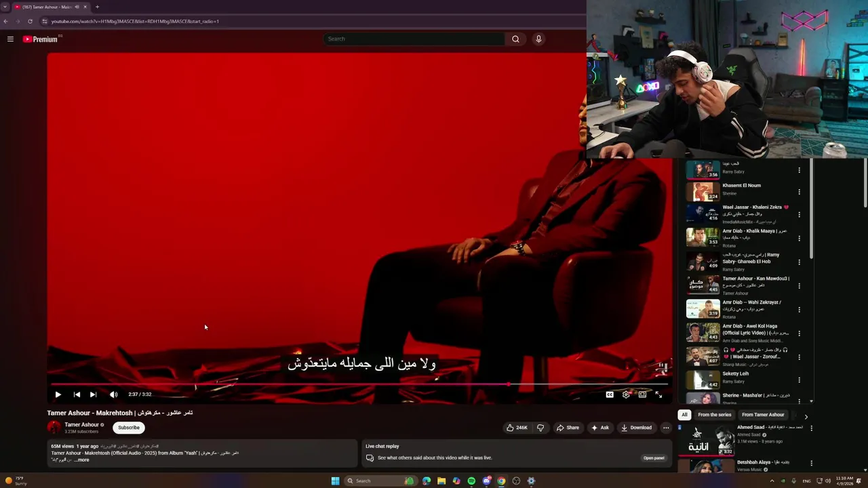Close the Tamer Ashour browser tab
Viewport: 868px width, 488px height.
coord(85,7)
